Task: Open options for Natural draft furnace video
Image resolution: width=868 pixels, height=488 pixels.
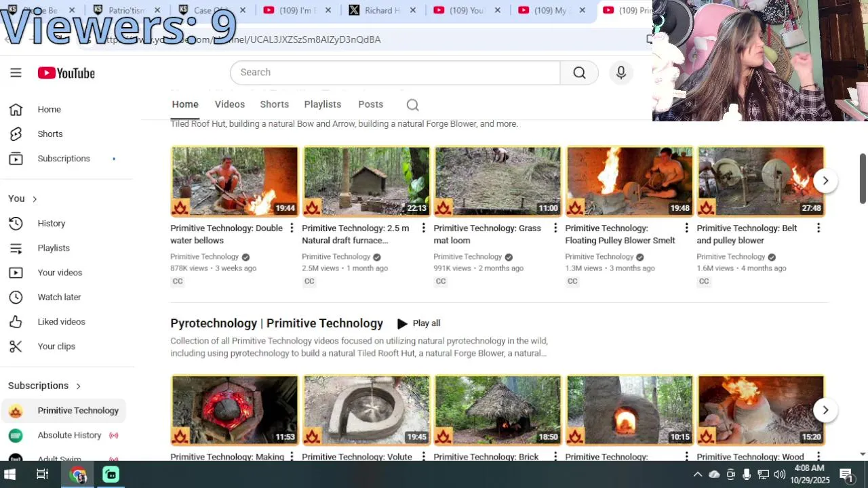Action: [423, 228]
